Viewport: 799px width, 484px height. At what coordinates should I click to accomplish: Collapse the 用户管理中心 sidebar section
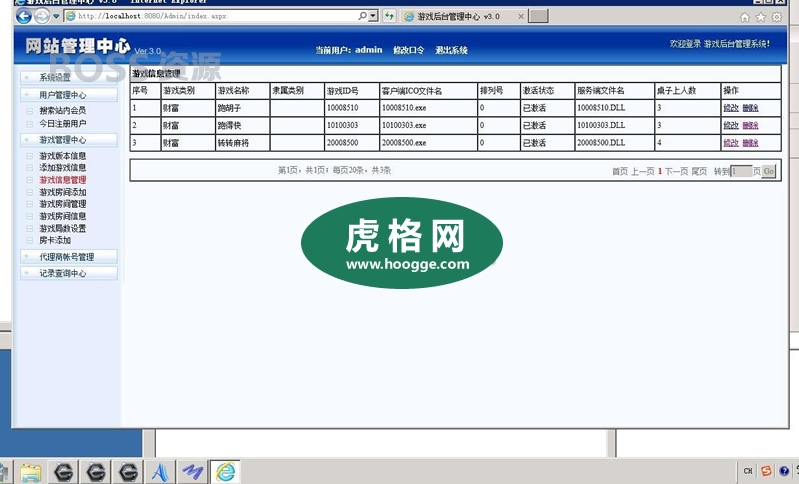69,95
